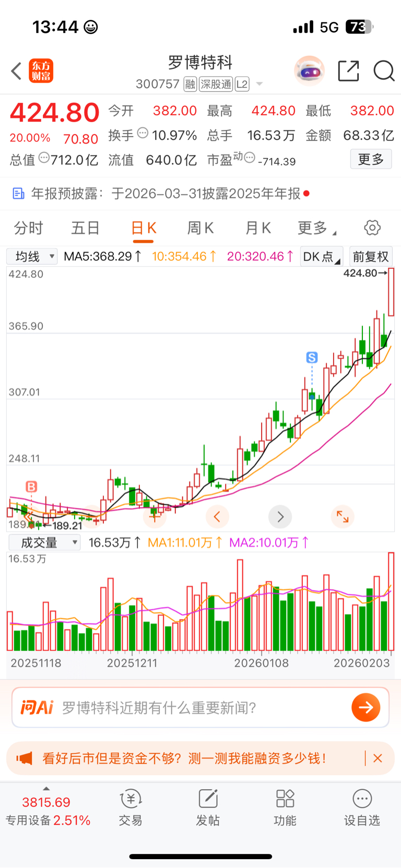
Task: Expand chart to fullscreen icon
Action: 343,517
